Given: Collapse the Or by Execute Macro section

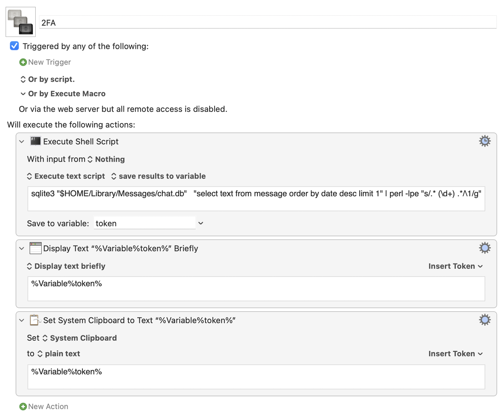Looking at the screenshot, I should pos(22,94).
